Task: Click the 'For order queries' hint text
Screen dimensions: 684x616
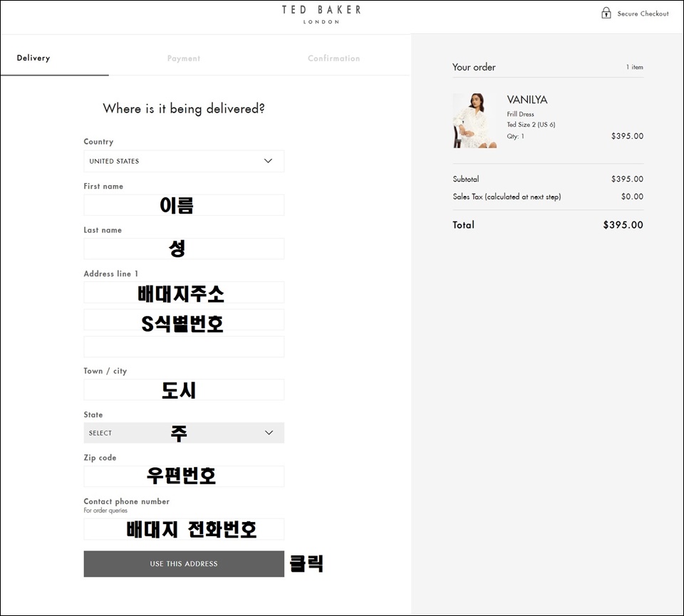Action: (x=105, y=511)
